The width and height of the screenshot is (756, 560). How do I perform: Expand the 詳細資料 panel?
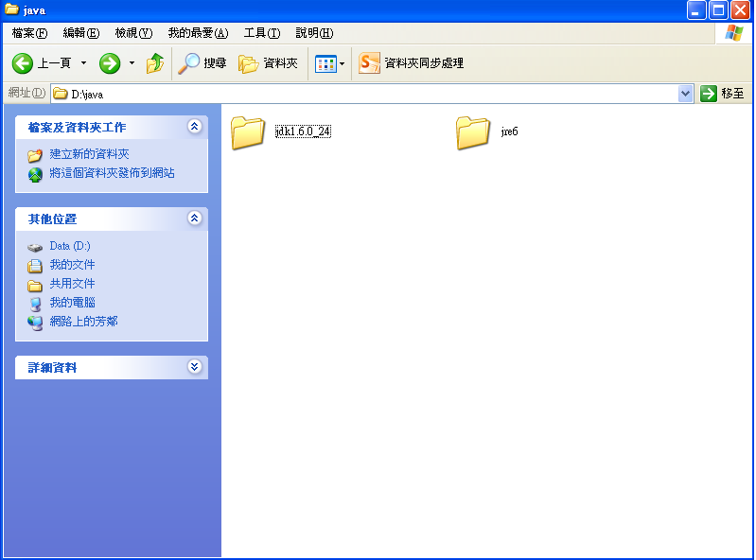click(x=194, y=367)
